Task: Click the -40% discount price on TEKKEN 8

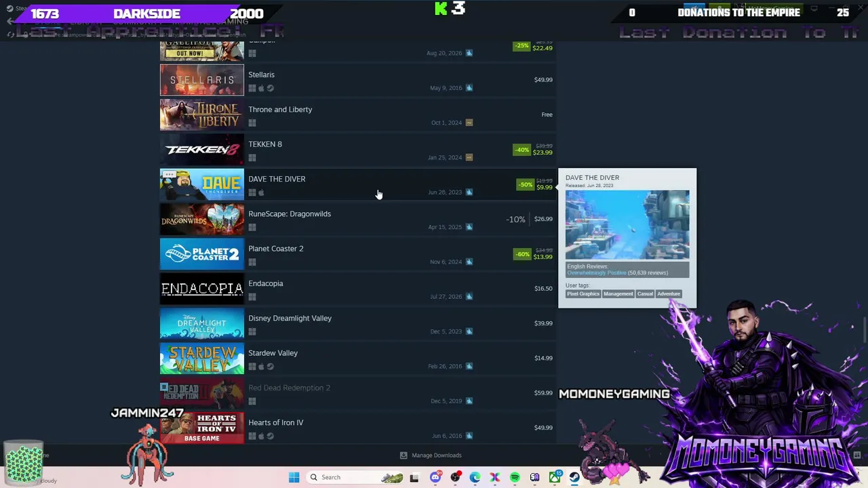Action: point(533,150)
